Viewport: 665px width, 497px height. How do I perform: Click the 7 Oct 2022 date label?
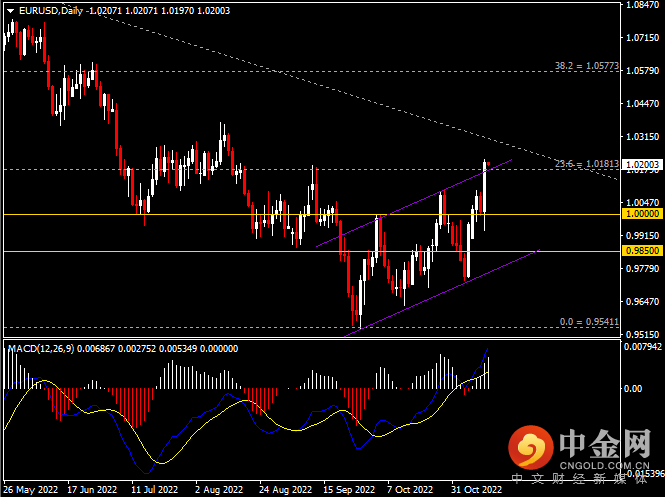click(x=410, y=490)
